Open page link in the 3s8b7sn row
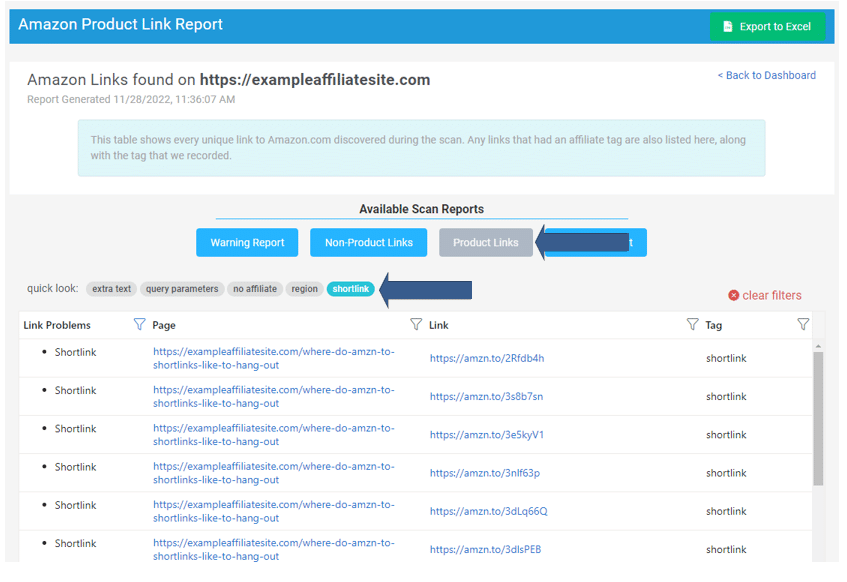The width and height of the screenshot is (847, 582). tap(274, 397)
